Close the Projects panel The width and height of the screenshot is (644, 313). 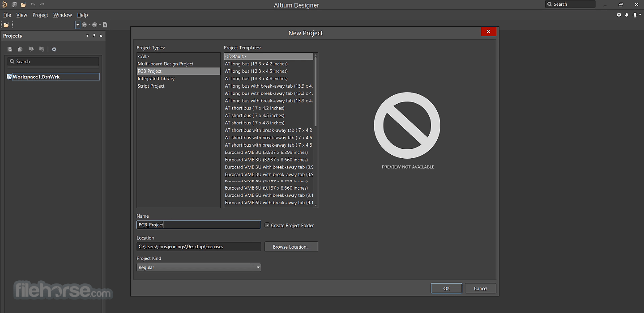pos(101,36)
